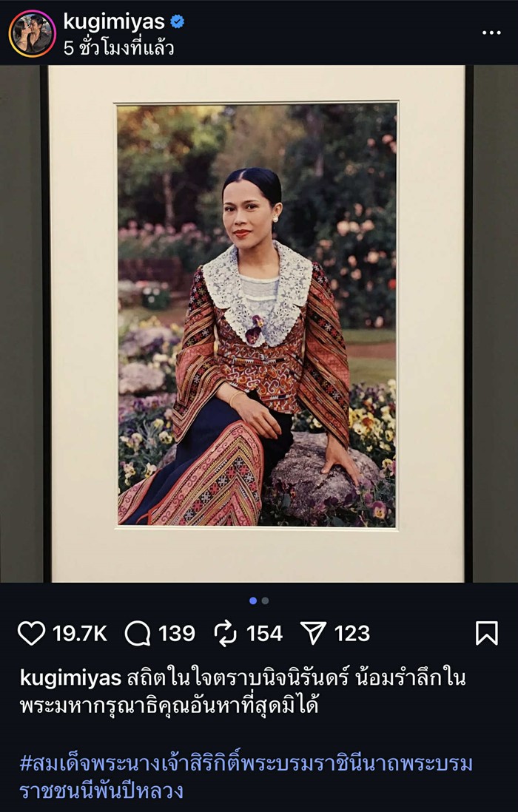518x812 pixels.
Task: Open the caption by tapping kugimiyas text
Action: 53,676
